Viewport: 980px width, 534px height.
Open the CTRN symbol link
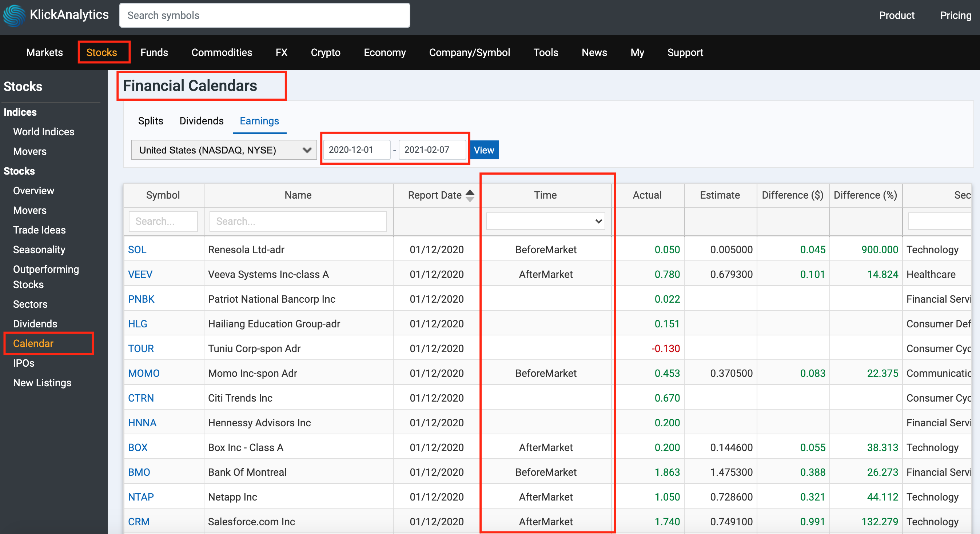point(141,398)
